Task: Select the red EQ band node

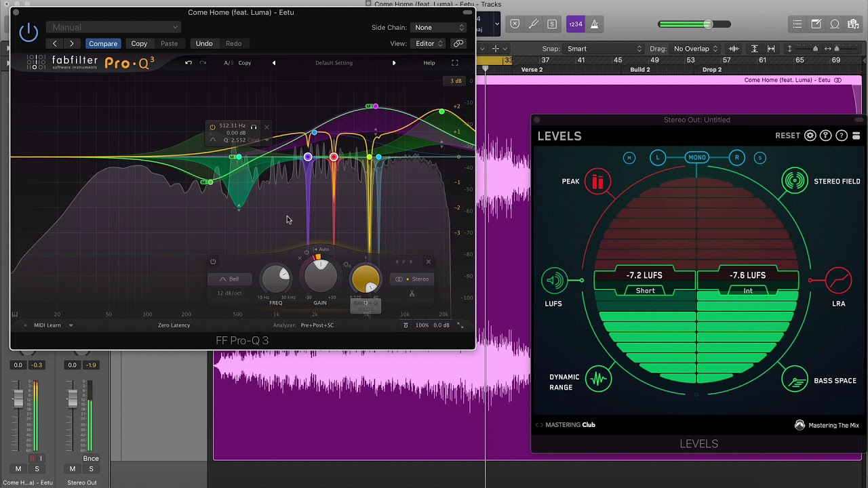Action: pyautogui.click(x=334, y=157)
